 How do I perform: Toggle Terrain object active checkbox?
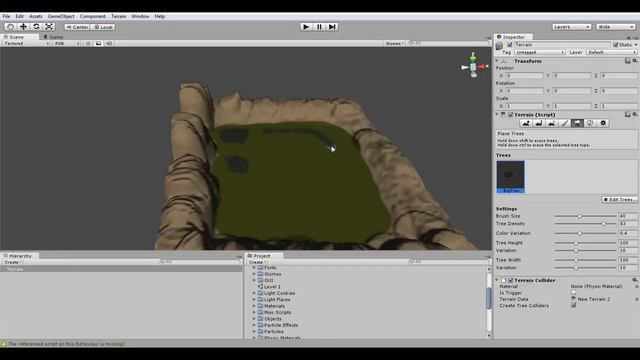(x=509, y=45)
